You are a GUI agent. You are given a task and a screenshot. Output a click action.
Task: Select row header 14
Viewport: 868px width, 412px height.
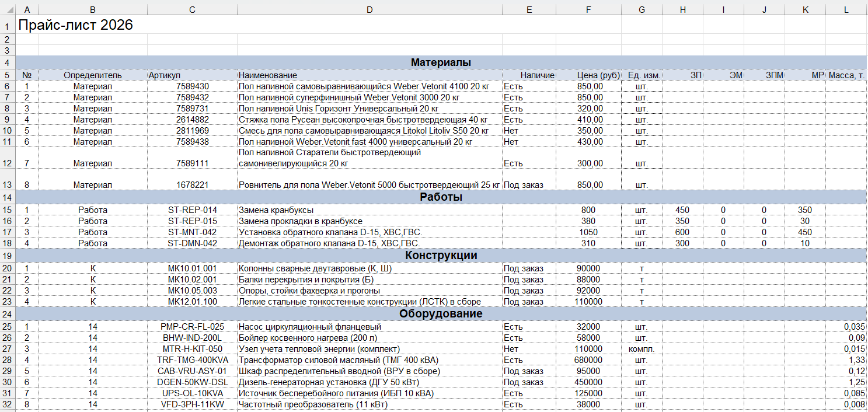[7, 197]
